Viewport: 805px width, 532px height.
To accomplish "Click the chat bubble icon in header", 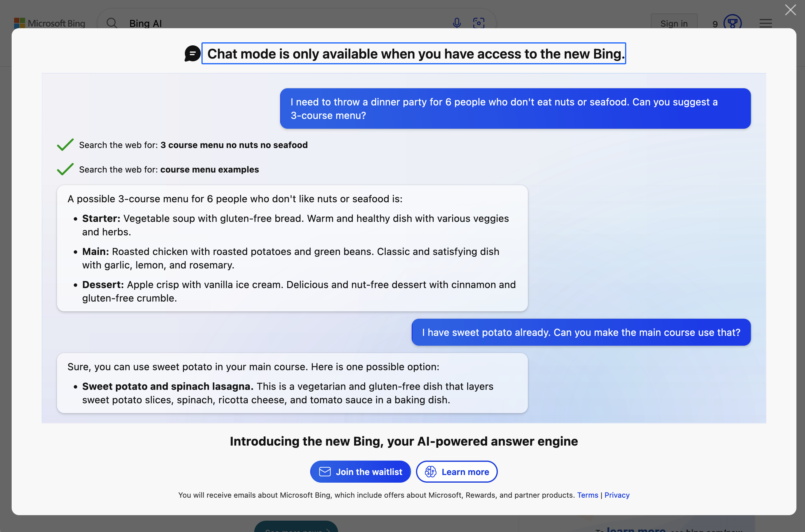I will coord(193,54).
